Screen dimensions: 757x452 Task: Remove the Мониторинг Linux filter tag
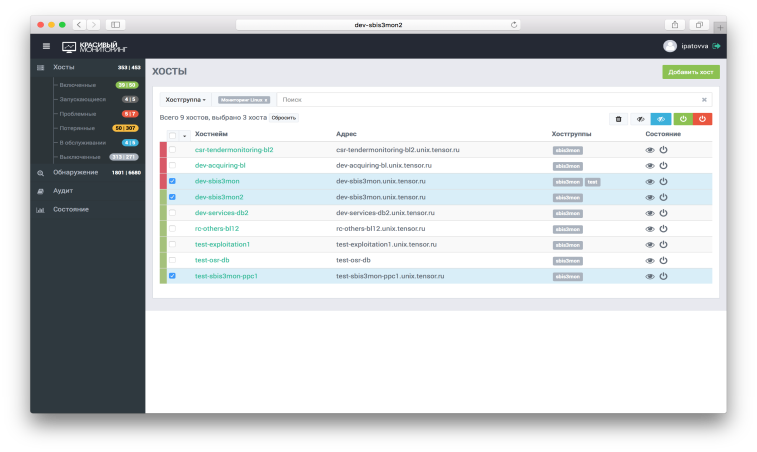coord(266,100)
